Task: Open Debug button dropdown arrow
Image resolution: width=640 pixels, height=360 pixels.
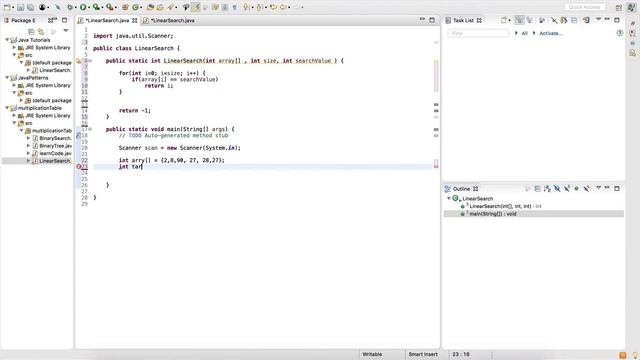Action: click(76, 7)
